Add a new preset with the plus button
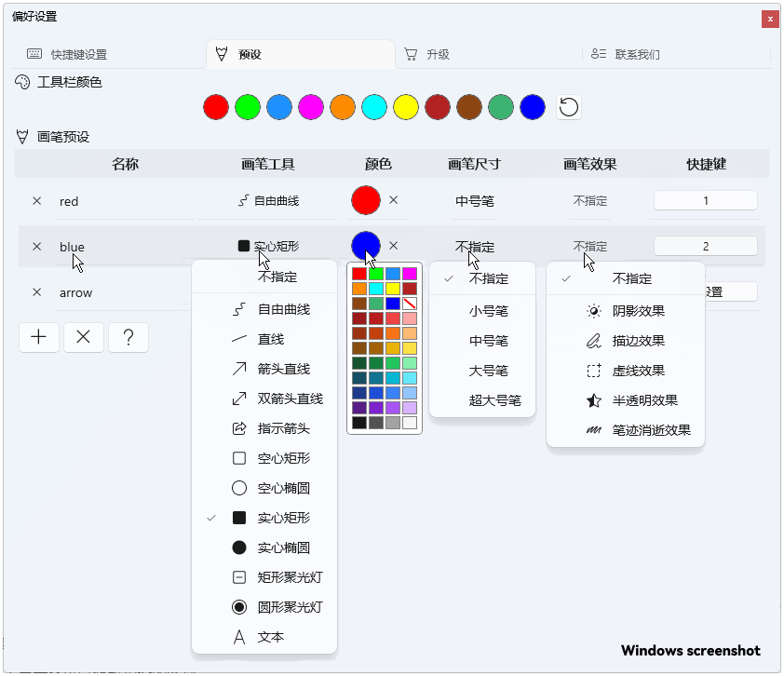The height and width of the screenshot is (676, 784). 39,337
